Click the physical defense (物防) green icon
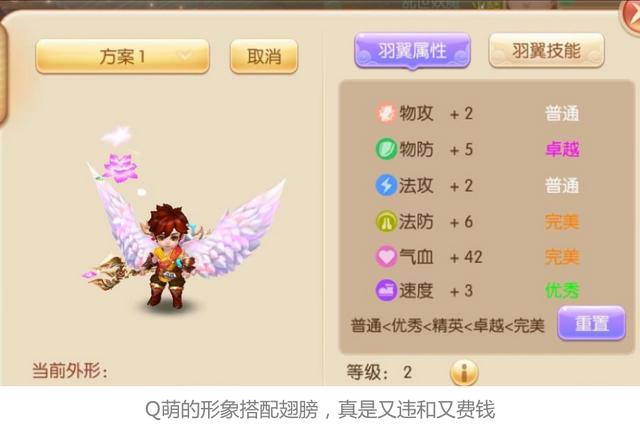 coord(386,149)
